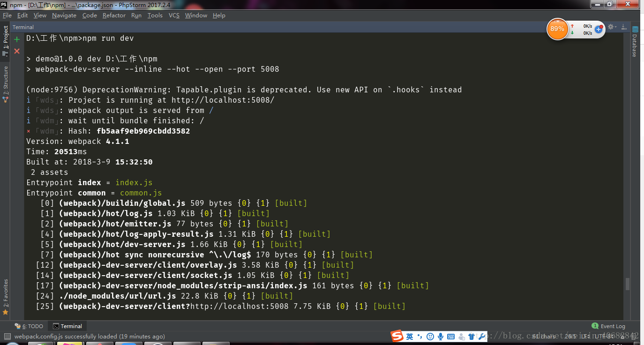644x345 pixels.
Task: Open the Refactor menu
Action: (114, 15)
